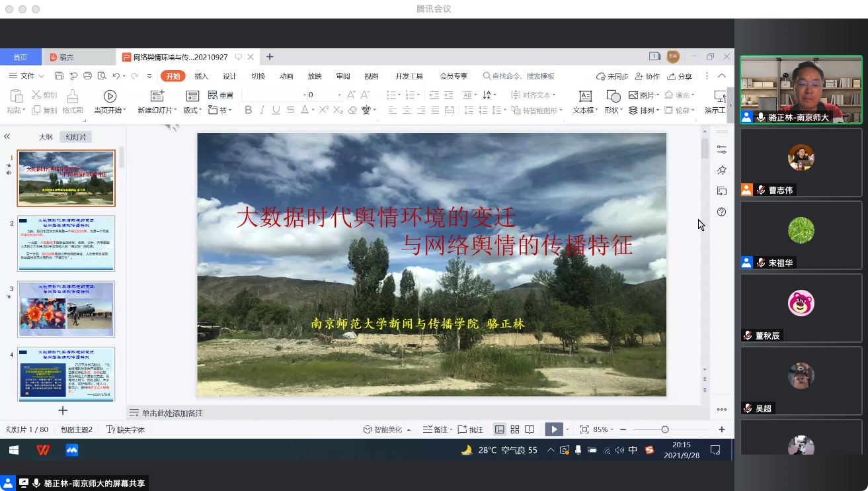Click the zoom slider handle in status bar
Screen dimensions: 868x491
[665, 429]
